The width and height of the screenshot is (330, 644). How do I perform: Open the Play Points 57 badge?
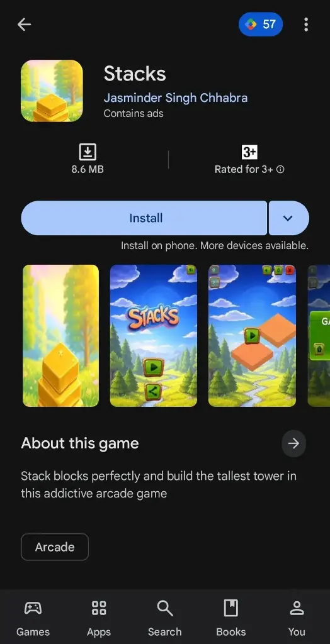tap(261, 25)
